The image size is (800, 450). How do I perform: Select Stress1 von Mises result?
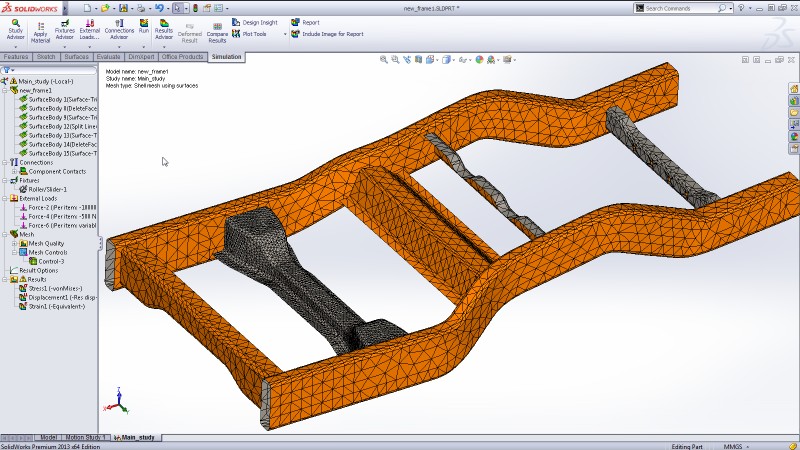pos(56,288)
